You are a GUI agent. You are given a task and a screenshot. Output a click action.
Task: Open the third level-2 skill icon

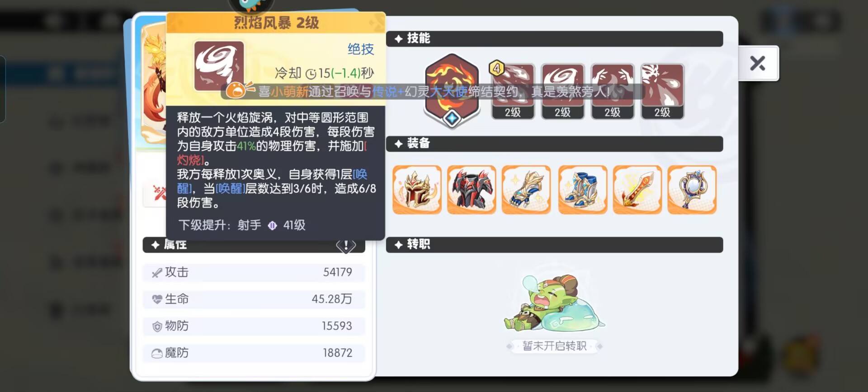tap(612, 91)
